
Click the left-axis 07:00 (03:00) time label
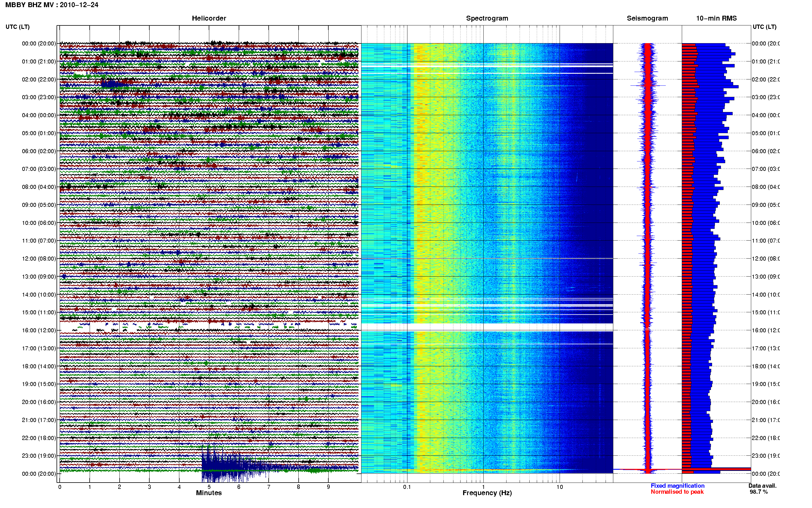(x=39, y=169)
